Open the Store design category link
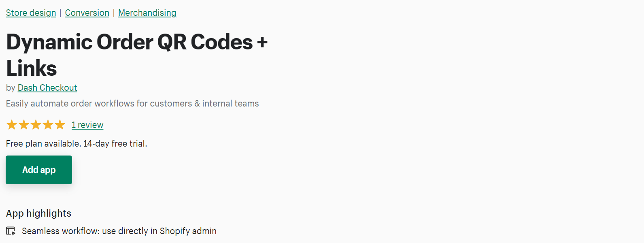 point(31,13)
